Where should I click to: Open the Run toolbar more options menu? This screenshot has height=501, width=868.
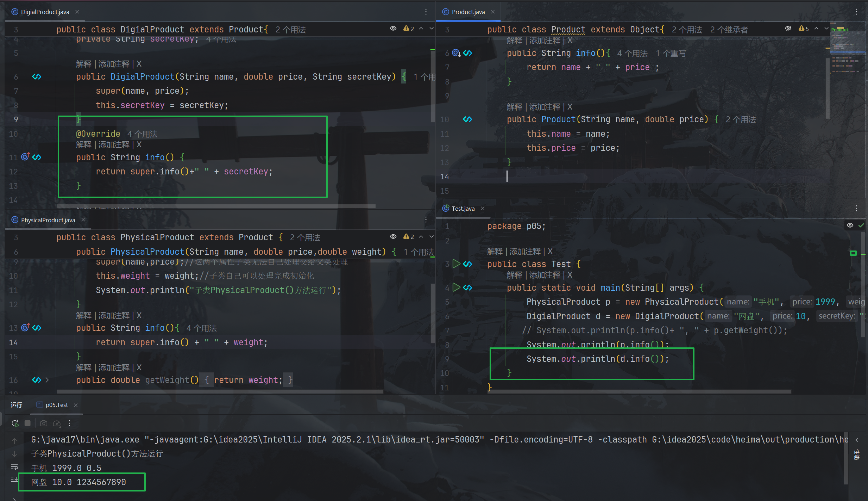point(69,423)
